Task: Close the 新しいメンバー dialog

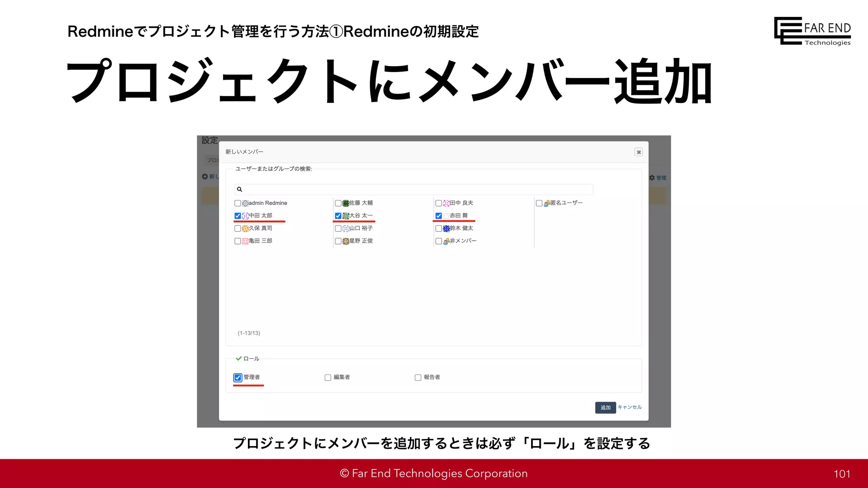Action: pos(638,152)
